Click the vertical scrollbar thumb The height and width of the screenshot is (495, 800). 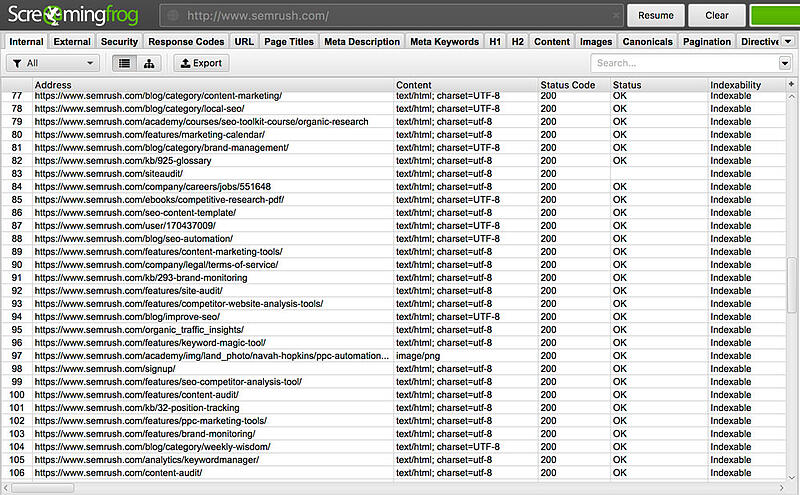[x=791, y=285]
